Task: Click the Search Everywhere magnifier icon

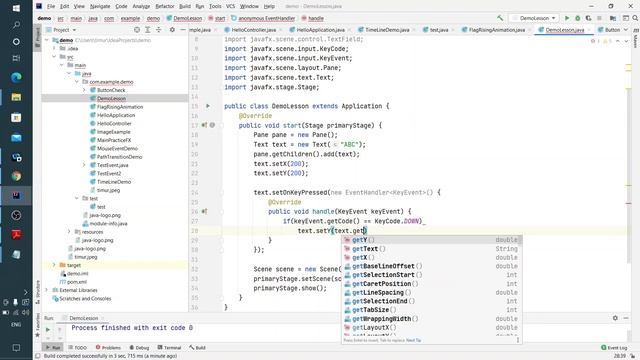Action: [635, 18]
